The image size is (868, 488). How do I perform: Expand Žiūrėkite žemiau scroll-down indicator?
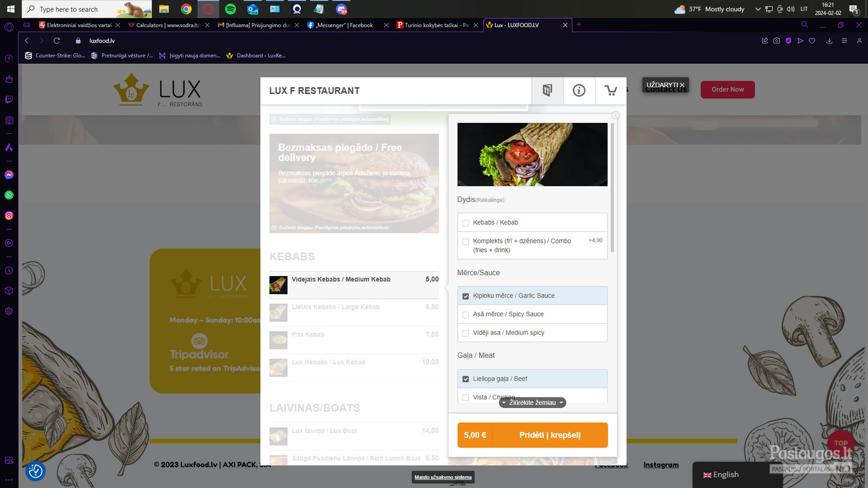tap(532, 402)
